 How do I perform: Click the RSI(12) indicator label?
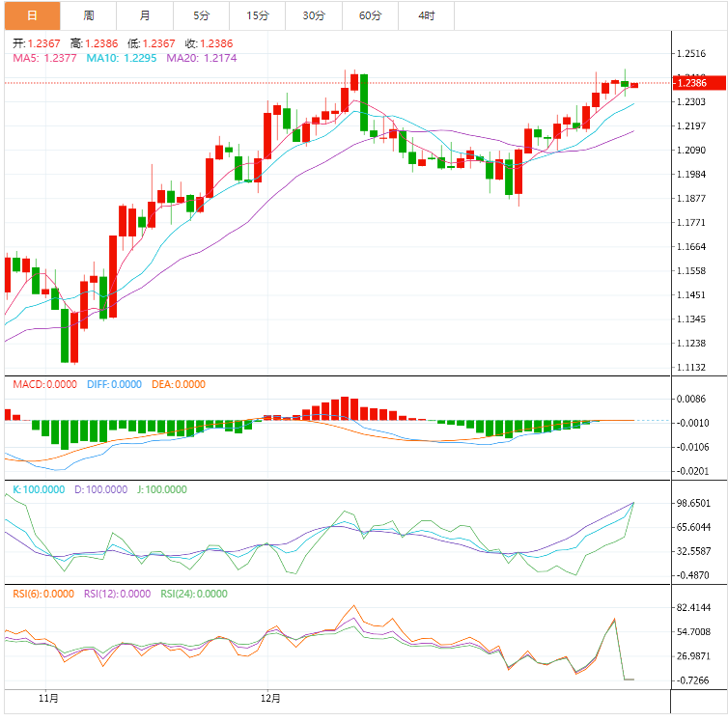pos(117,595)
